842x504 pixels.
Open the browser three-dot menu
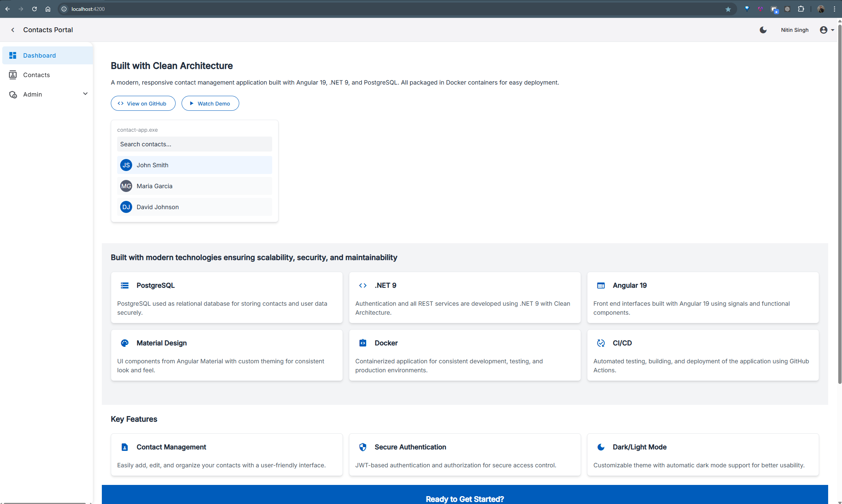tap(835, 9)
